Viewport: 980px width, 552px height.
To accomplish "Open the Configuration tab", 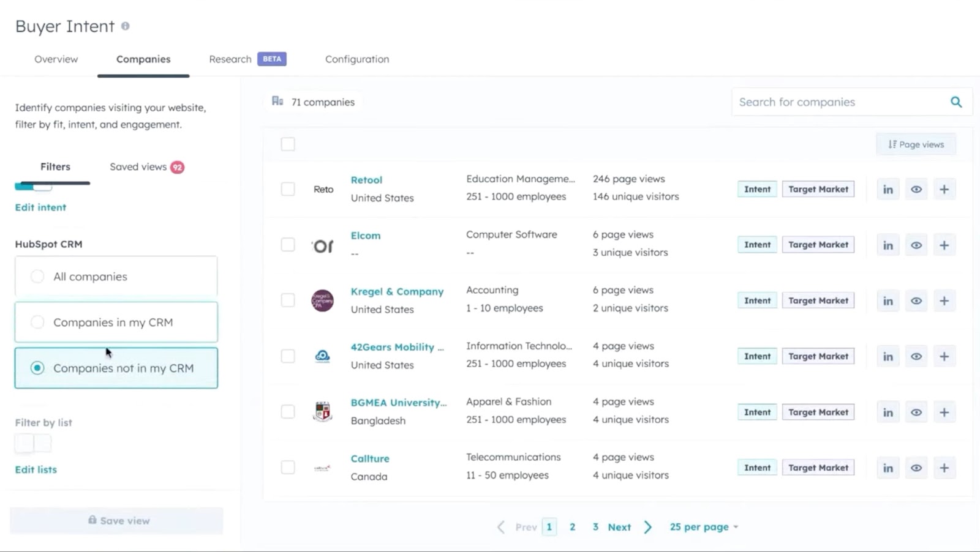I will click(357, 59).
